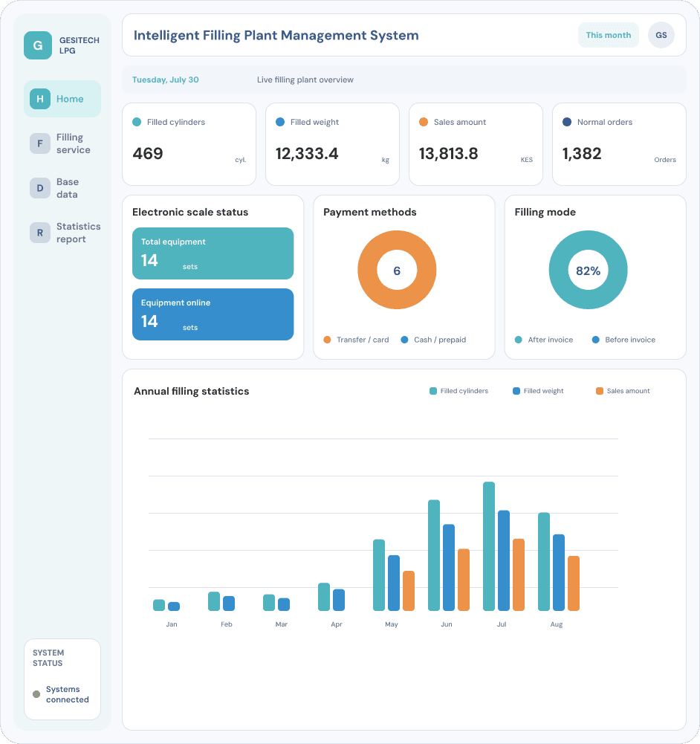Screen dimensions: 700x744
Task: Toggle Transfer / card legend item
Action: coord(356,340)
